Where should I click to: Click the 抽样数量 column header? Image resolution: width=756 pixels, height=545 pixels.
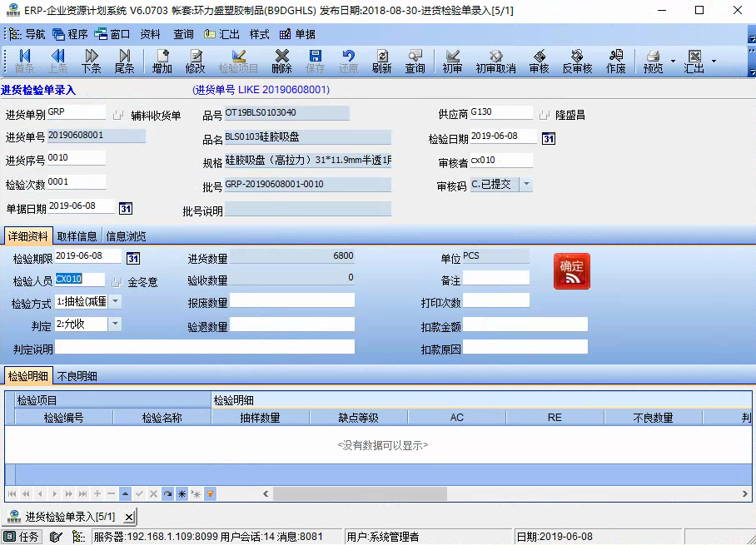[x=261, y=418]
